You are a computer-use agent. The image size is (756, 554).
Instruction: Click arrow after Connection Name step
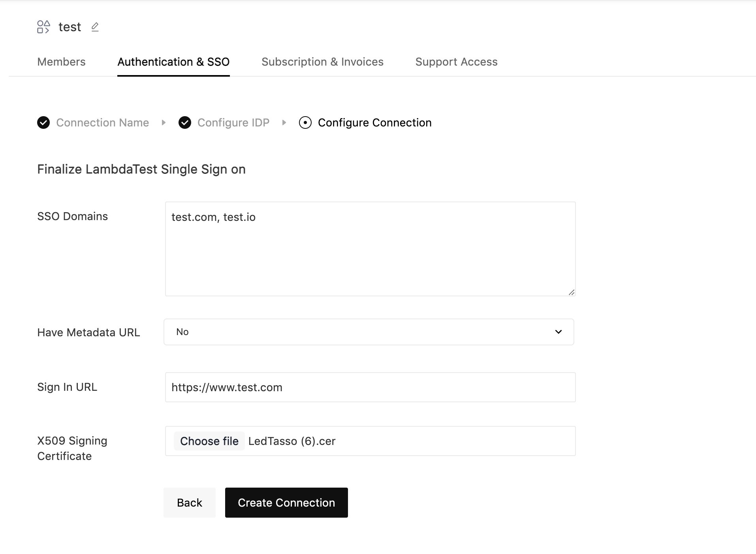164,123
